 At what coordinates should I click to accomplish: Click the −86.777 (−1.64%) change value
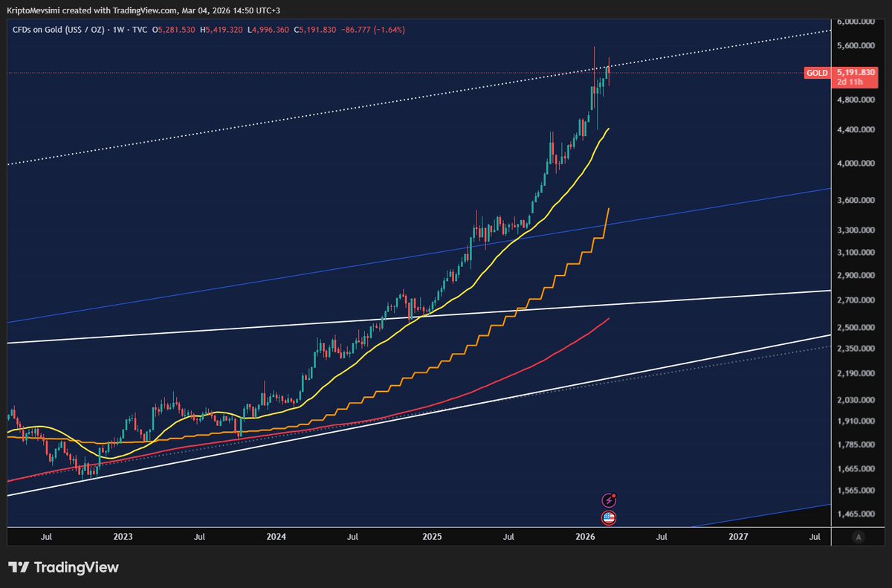[x=375, y=30]
